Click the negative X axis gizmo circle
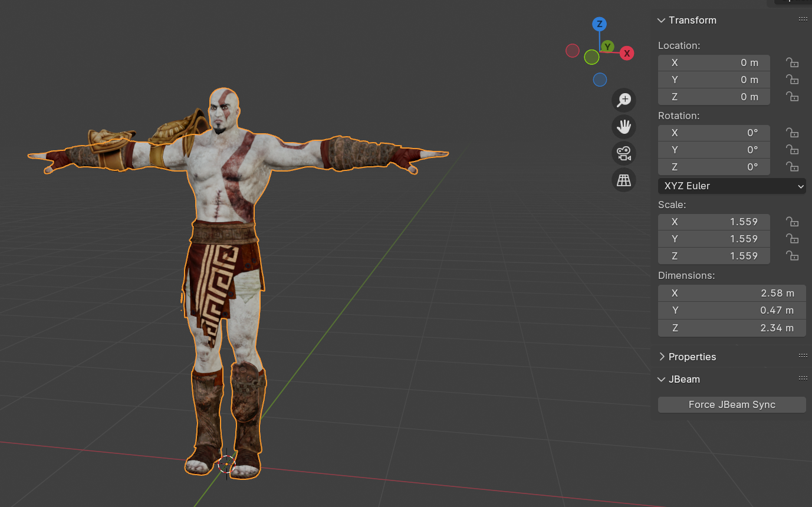 pos(573,51)
